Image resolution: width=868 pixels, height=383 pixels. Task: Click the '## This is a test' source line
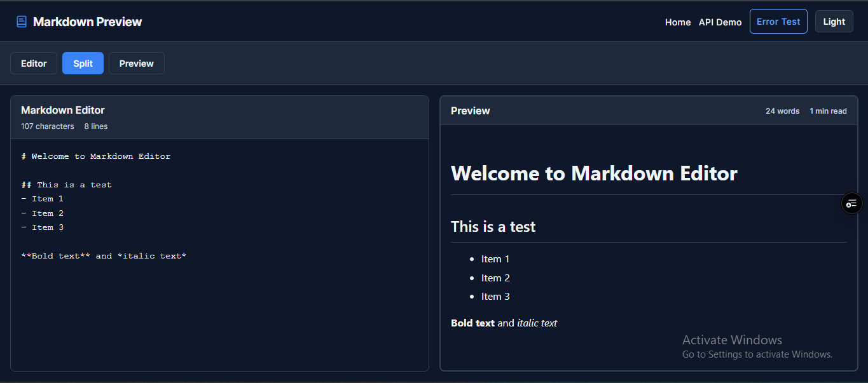click(66, 185)
